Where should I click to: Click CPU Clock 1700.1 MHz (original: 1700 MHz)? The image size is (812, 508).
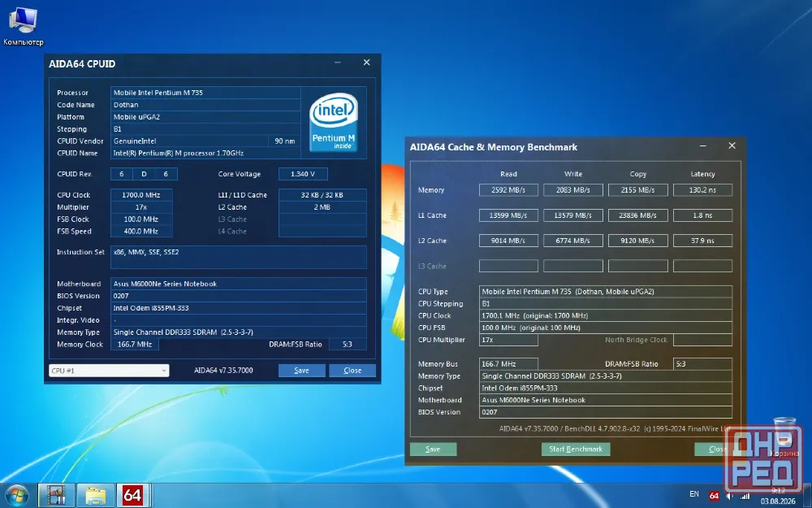[606, 315]
